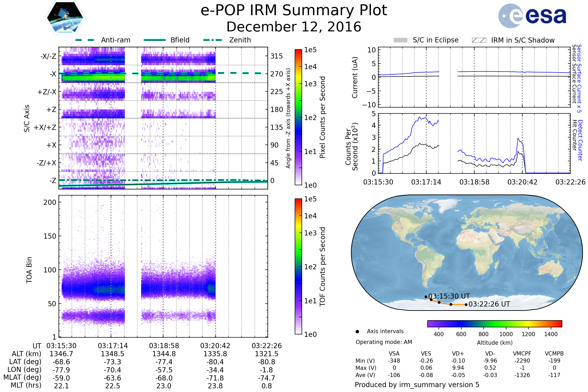Click the S/C in Eclipse gray legend patch

[x=400, y=40]
